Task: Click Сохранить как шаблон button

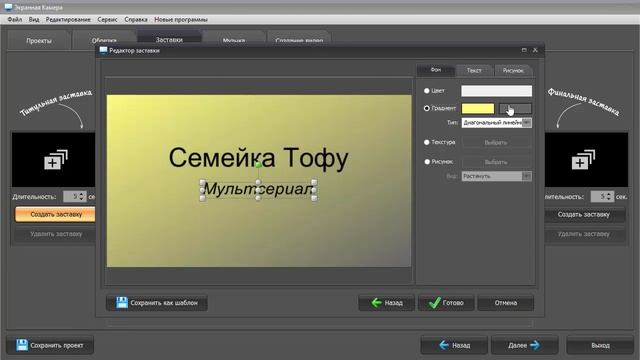Action: (157, 302)
